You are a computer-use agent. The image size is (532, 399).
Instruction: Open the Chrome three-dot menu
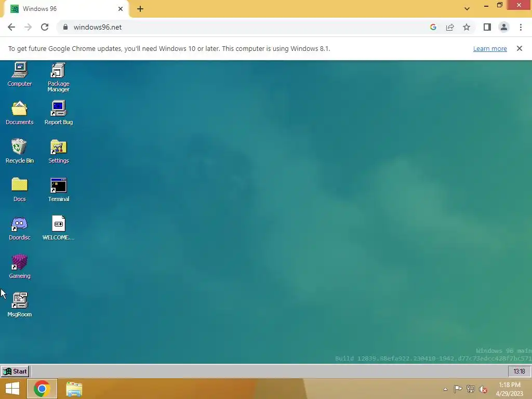click(x=521, y=27)
